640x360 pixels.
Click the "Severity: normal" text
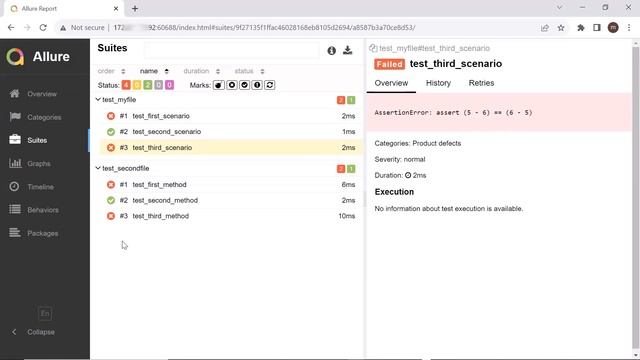[x=400, y=159]
